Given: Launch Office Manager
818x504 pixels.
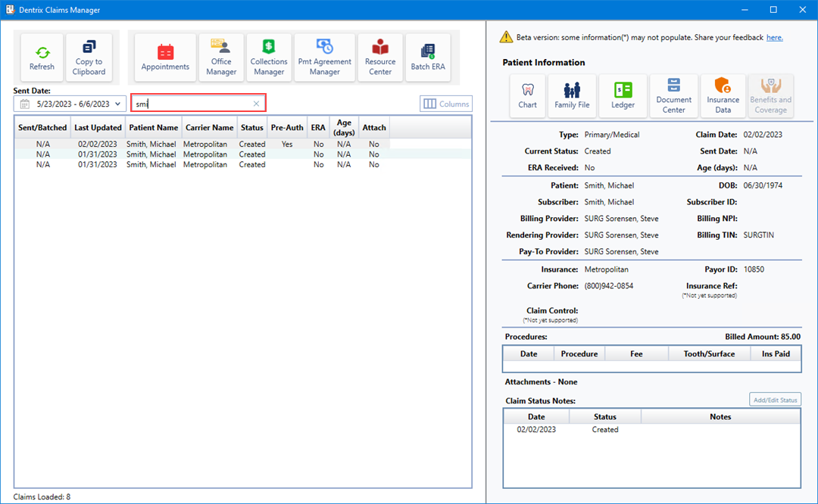Looking at the screenshot, I should (x=220, y=58).
